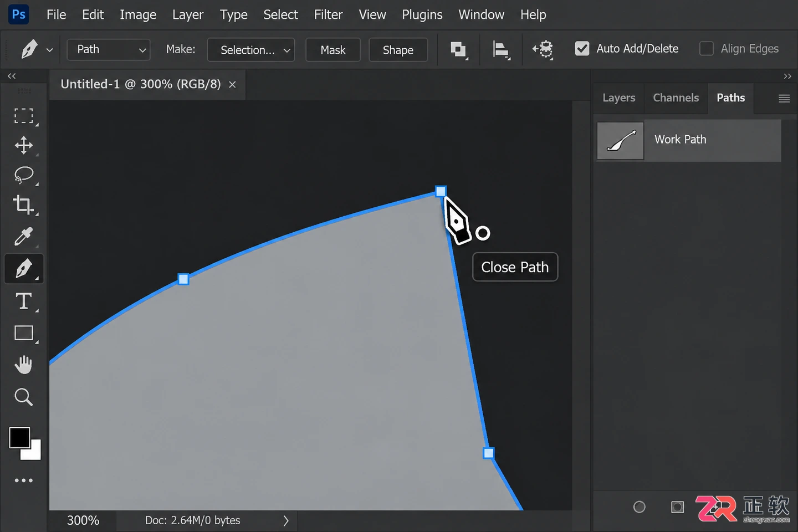
Task: Select the Pen tool in the toolbox
Action: (24, 269)
